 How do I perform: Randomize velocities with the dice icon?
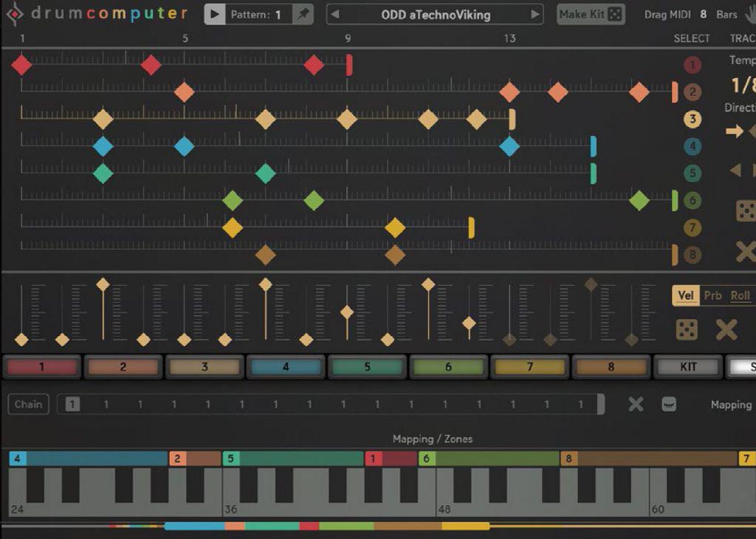click(687, 330)
